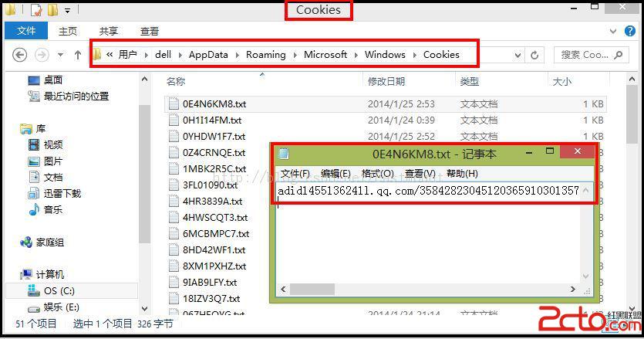Select file 6MCBMPC7.txt
This screenshot has width=644, height=339.
(x=216, y=234)
